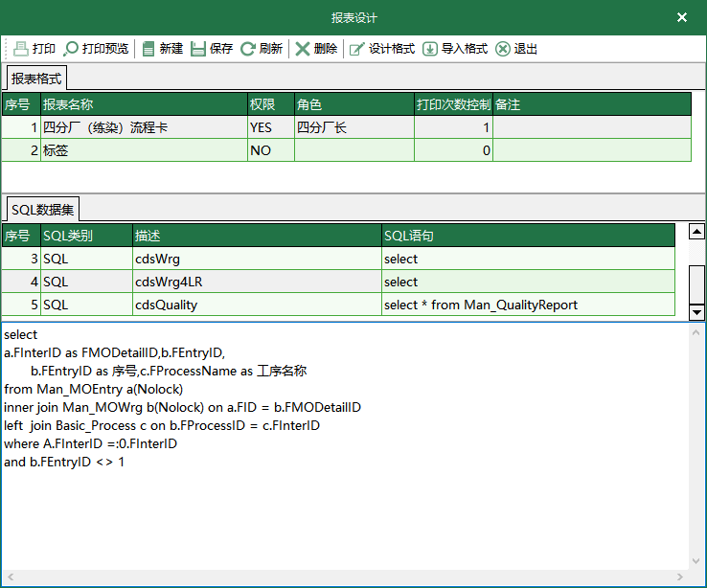Image resolution: width=707 pixels, height=588 pixels.
Task: Click the 'inner join Man_MOWrg' line in editor
Action: (183, 407)
